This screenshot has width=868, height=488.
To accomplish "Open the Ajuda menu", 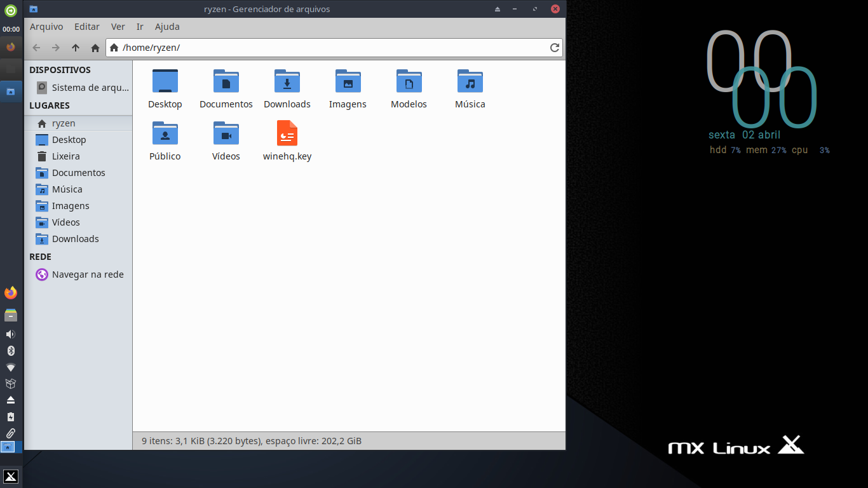I will tap(167, 27).
